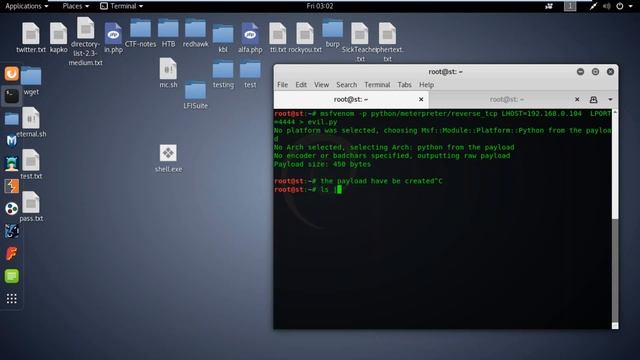Close the active root@st tab
The width and height of the screenshot is (640, 360).
click(421, 99)
